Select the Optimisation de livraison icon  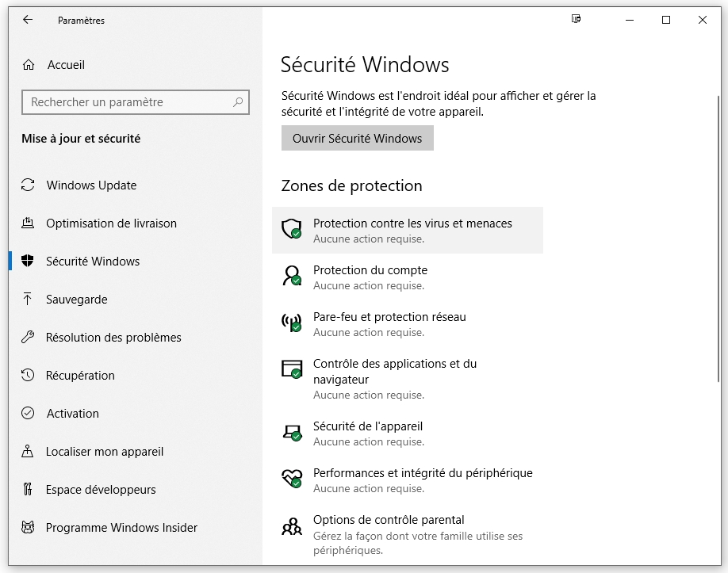[x=27, y=223]
